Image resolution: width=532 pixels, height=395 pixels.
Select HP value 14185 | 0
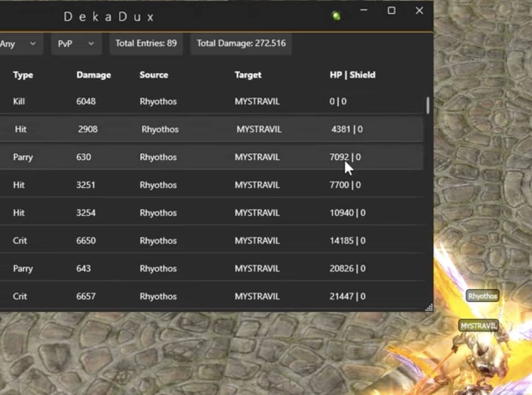pos(347,240)
